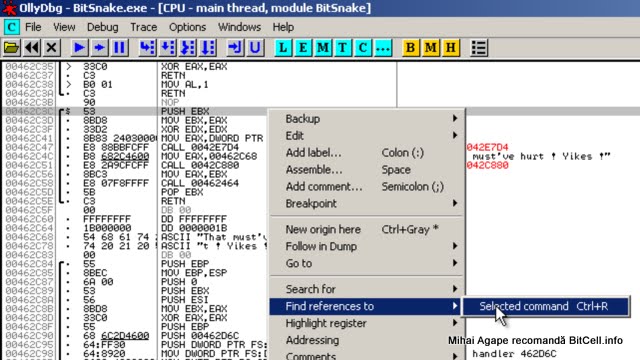
Task: Open the Help menu
Action: (283, 27)
